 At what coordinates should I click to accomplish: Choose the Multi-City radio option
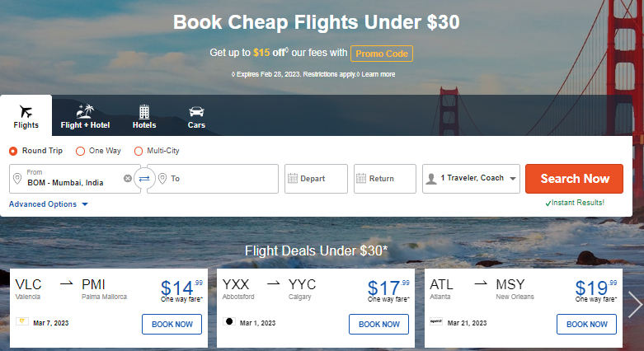(x=139, y=151)
